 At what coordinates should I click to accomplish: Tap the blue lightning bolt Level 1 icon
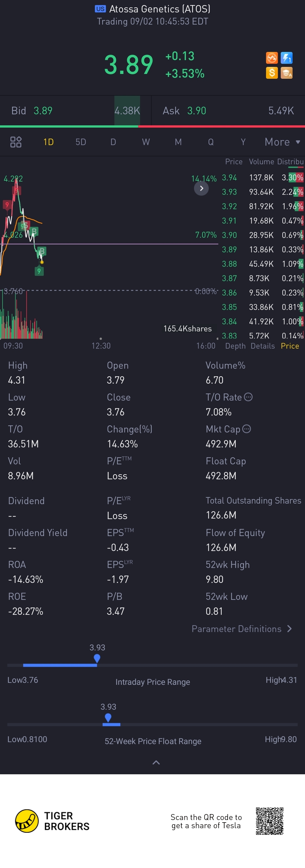tap(286, 58)
